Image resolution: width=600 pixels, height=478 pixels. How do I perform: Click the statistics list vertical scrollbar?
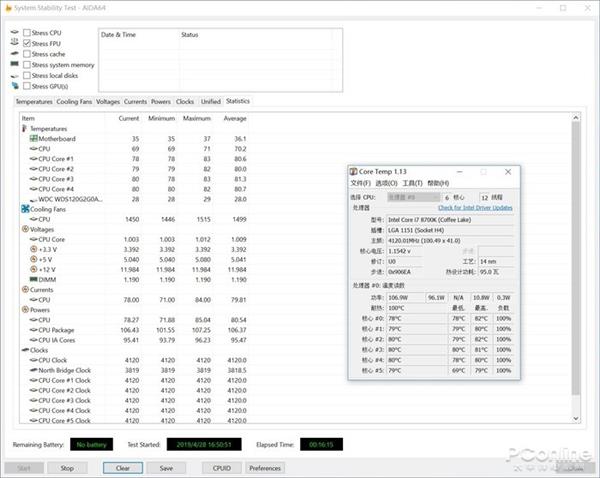(x=575, y=250)
